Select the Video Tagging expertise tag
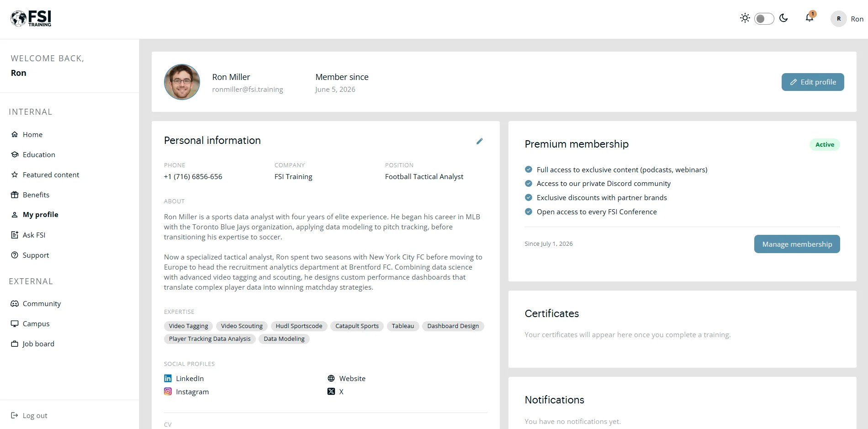This screenshot has height=429, width=868. coord(188,326)
